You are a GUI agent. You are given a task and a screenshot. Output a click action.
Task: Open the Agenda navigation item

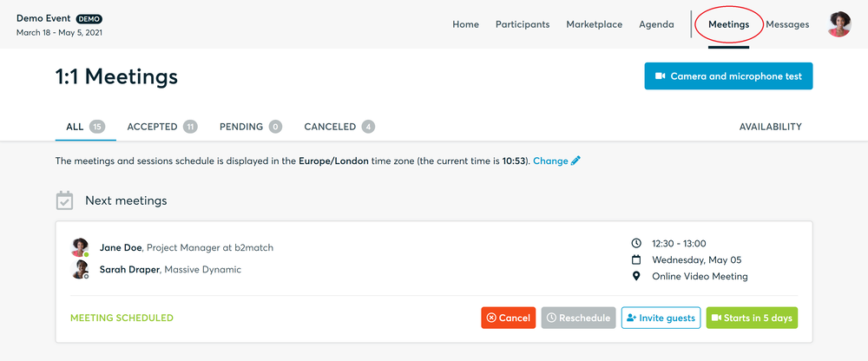point(656,24)
